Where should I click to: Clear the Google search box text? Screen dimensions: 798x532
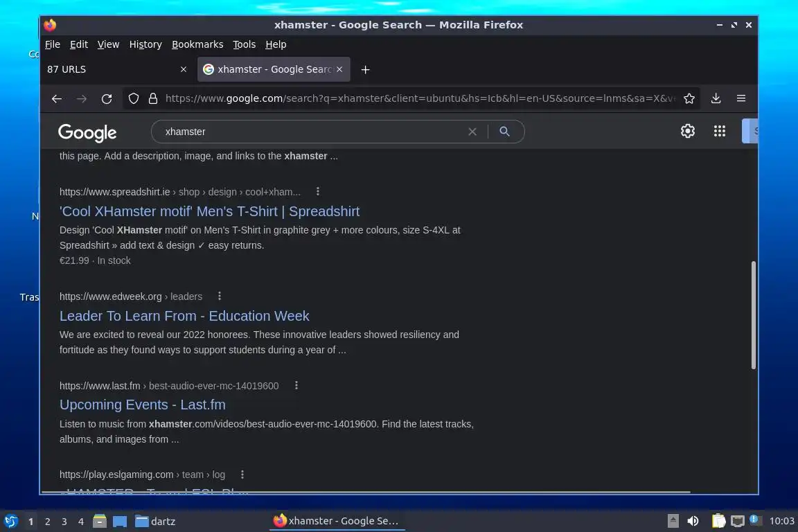[x=472, y=132]
